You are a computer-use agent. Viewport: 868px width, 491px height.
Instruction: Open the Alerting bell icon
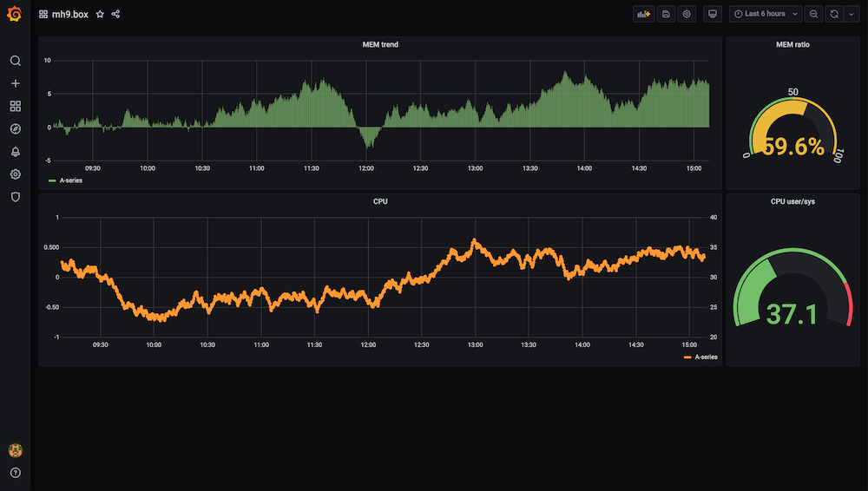click(16, 152)
